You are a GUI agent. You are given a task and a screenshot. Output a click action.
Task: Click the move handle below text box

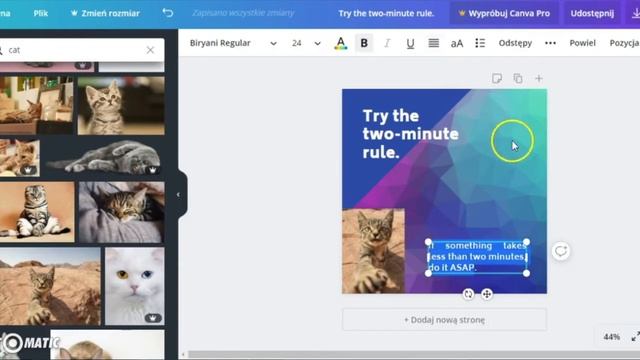[x=487, y=294]
